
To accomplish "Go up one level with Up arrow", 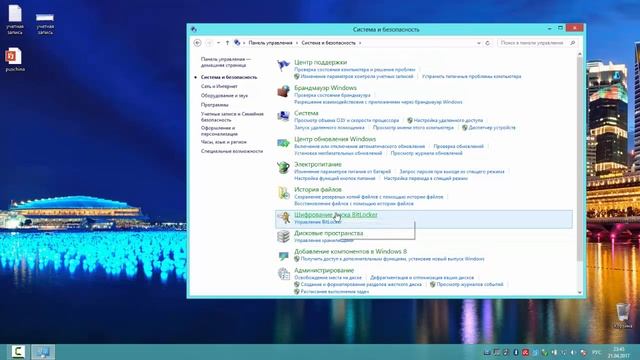I will [x=227, y=43].
